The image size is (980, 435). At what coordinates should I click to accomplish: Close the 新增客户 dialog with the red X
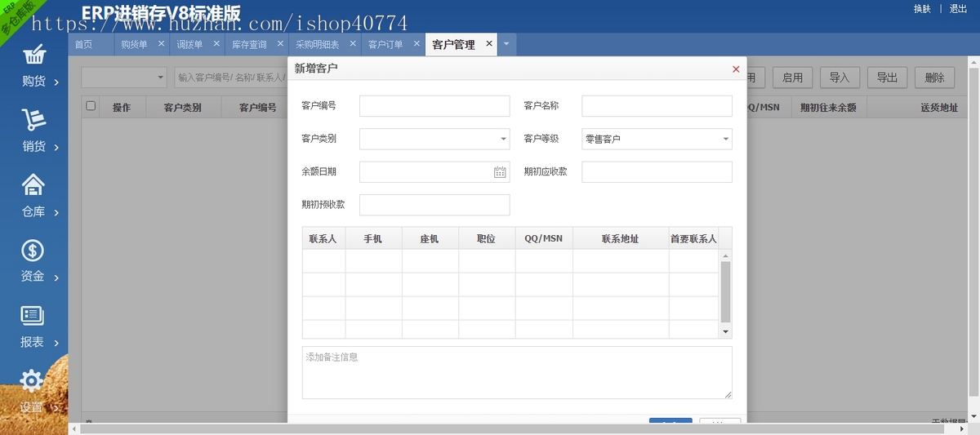point(736,69)
